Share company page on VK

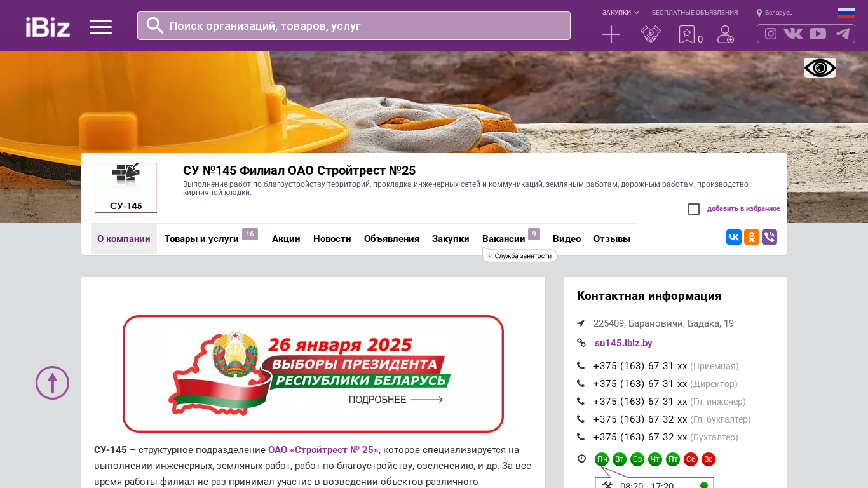(x=734, y=237)
